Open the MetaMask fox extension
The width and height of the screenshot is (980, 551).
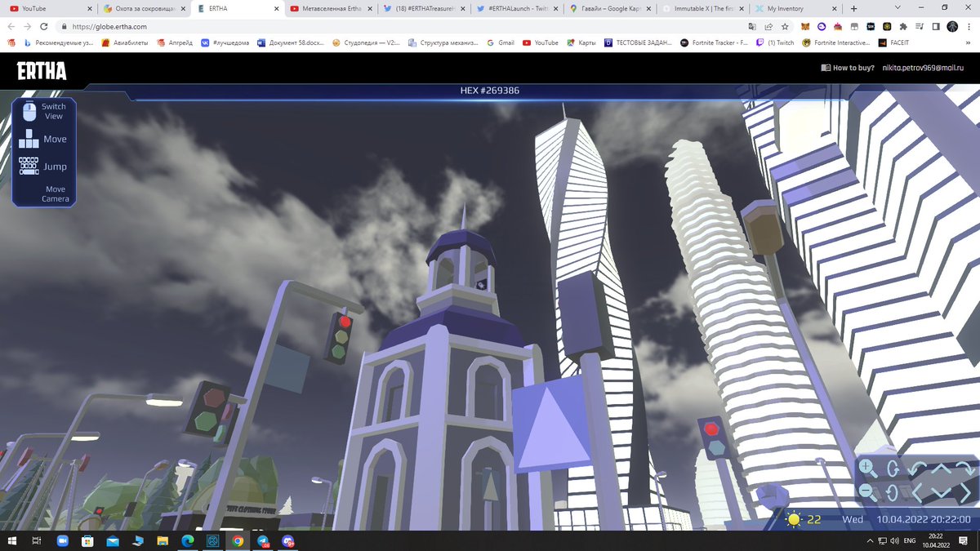(x=805, y=26)
